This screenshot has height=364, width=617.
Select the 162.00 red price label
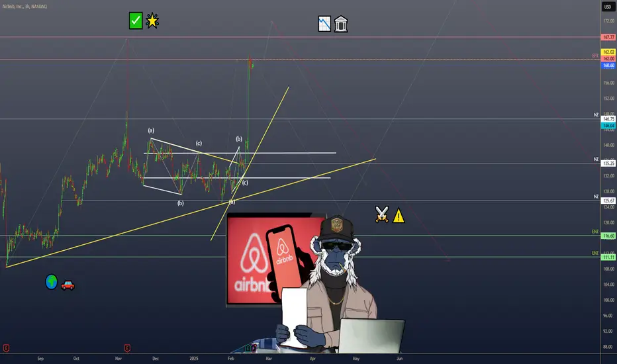[x=608, y=59]
